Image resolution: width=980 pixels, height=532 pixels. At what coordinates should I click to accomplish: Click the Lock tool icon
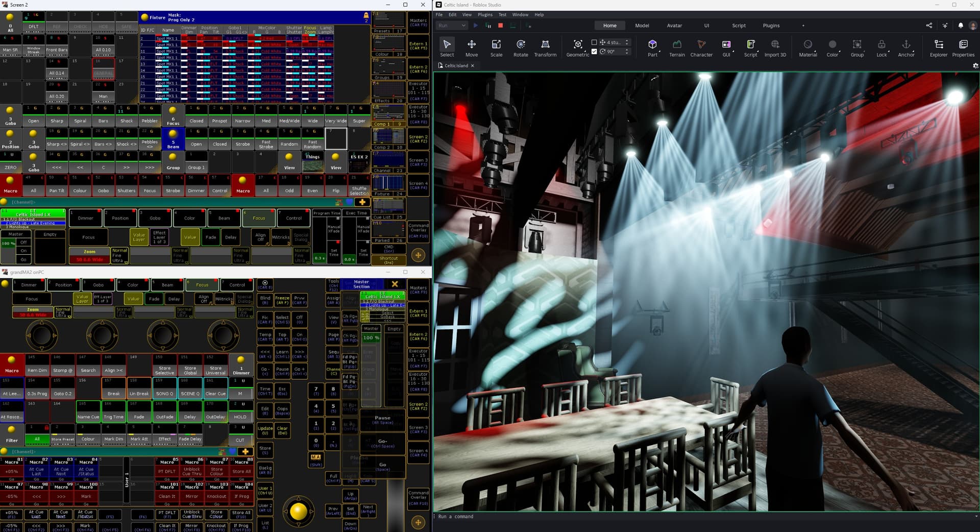pyautogui.click(x=881, y=47)
